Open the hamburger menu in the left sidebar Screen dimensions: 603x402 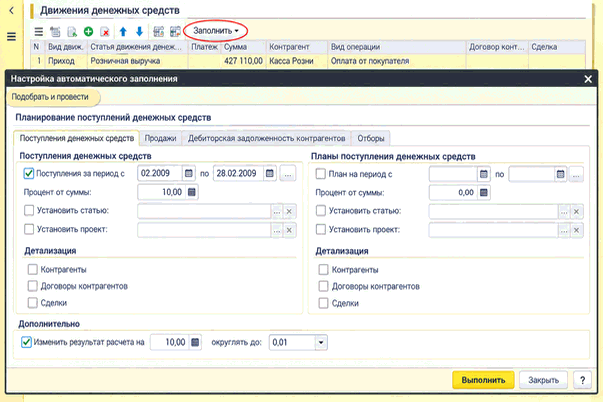(x=12, y=37)
